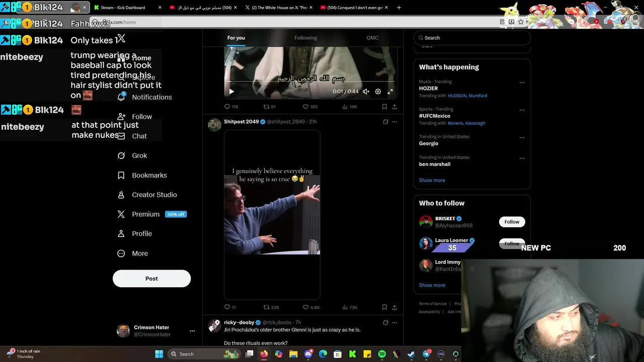The width and height of the screenshot is (644, 362).
Task: Follow the BRISKET account
Action: (x=512, y=222)
